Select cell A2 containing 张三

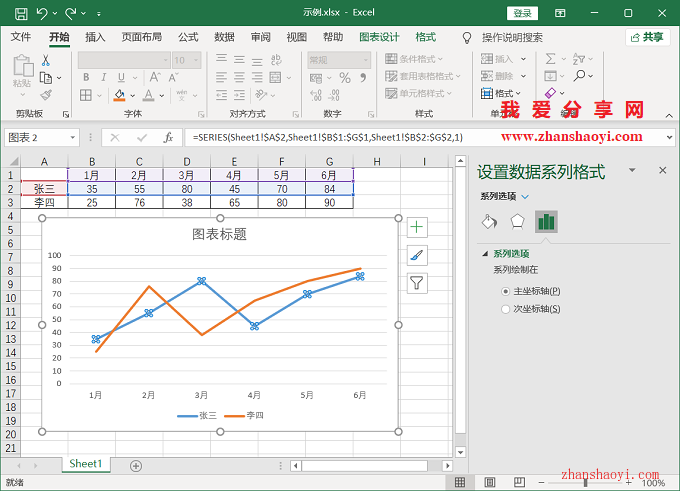pyautogui.click(x=44, y=189)
